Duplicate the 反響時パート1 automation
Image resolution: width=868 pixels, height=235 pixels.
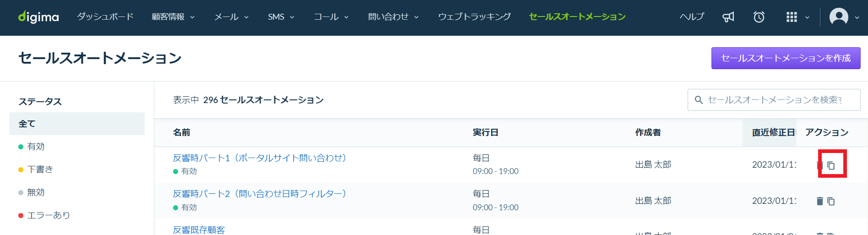point(831,165)
